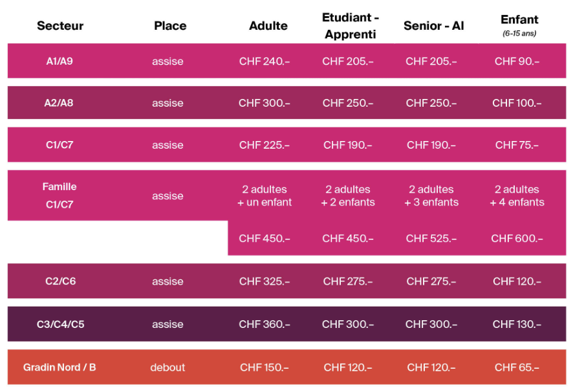Select the CHF 225.– adult price
The height and width of the screenshot is (392, 573).
coord(265,145)
